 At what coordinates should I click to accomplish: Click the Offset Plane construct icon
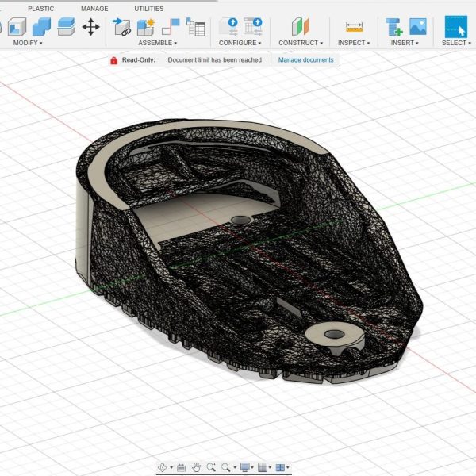pyautogui.click(x=301, y=27)
